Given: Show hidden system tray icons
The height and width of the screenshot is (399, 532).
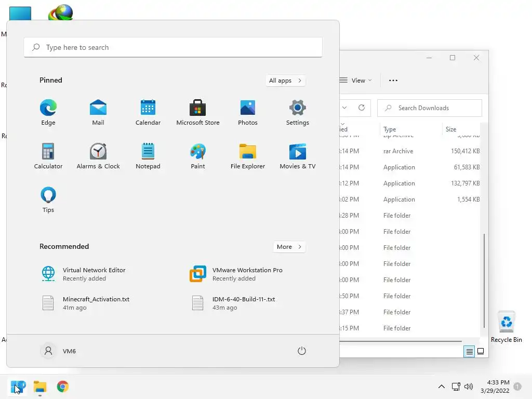Looking at the screenshot, I should point(442,387).
